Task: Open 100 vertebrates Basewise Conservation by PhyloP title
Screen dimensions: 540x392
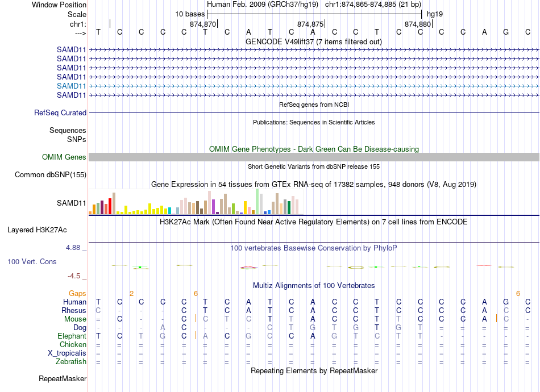Action: [x=313, y=248]
